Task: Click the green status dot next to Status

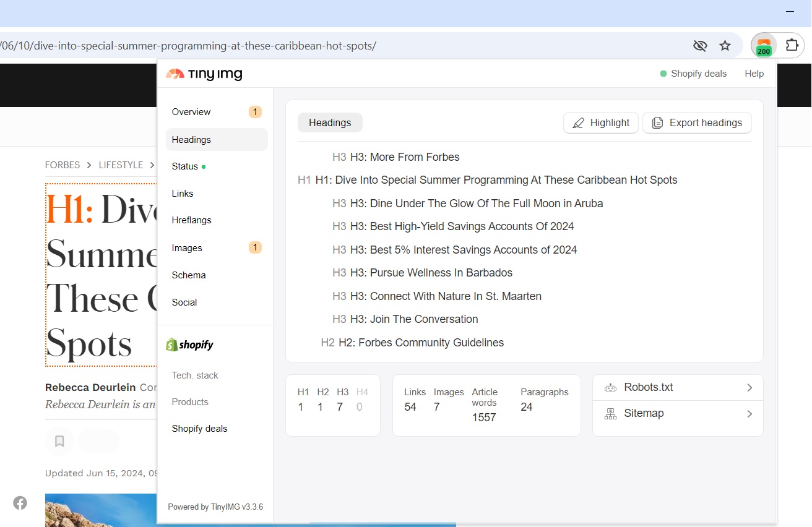Action: (202, 166)
